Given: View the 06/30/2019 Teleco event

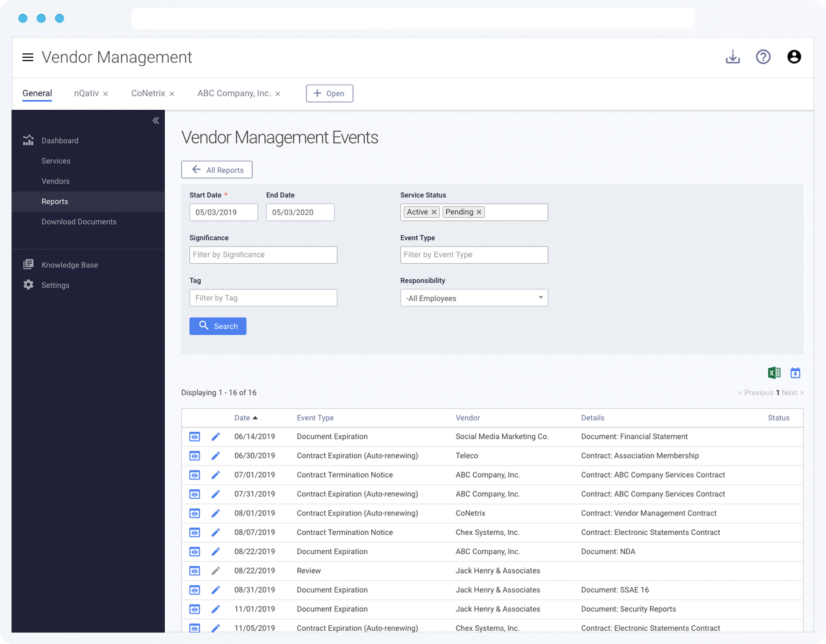Looking at the screenshot, I should coord(194,456).
